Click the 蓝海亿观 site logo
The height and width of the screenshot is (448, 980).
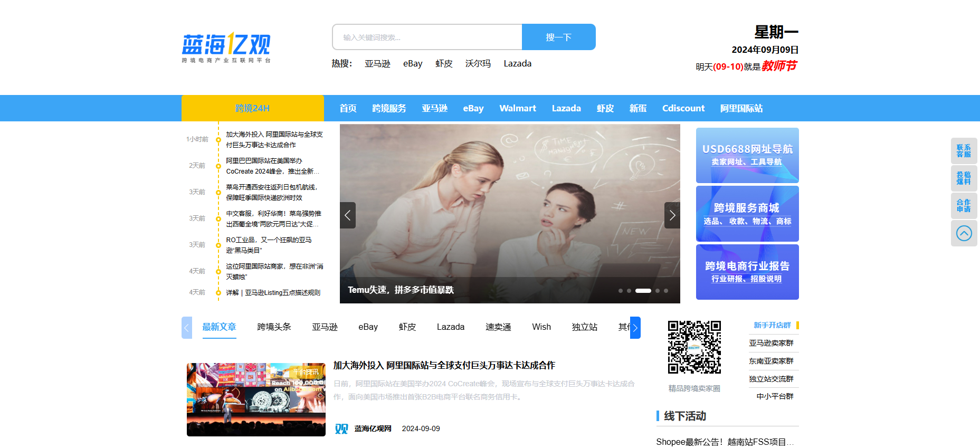[x=226, y=47]
